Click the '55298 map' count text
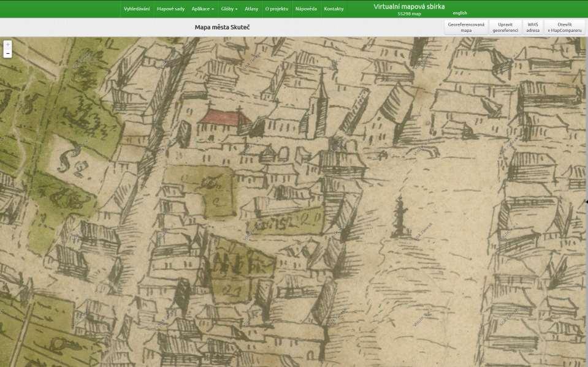The width and height of the screenshot is (588, 367). (x=409, y=14)
